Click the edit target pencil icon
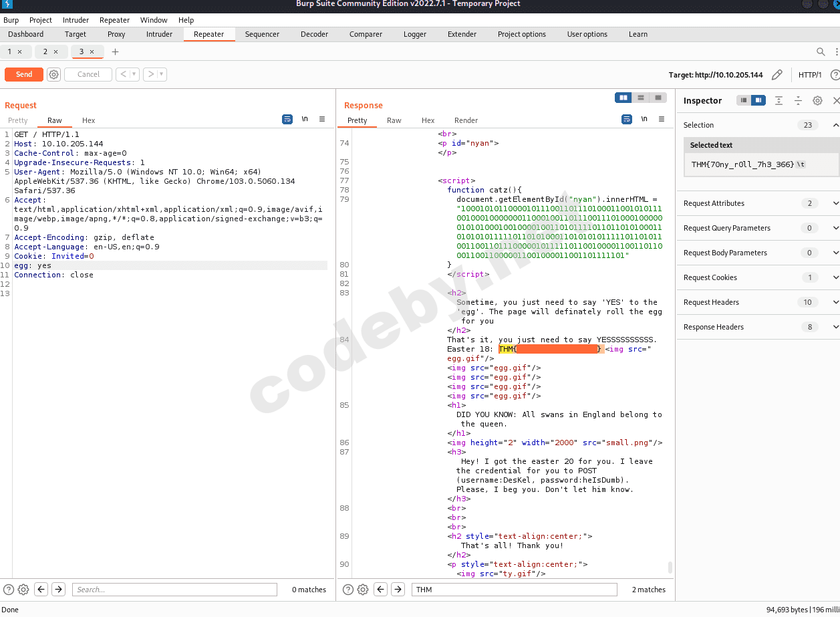The height and width of the screenshot is (617, 840). (x=777, y=75)
